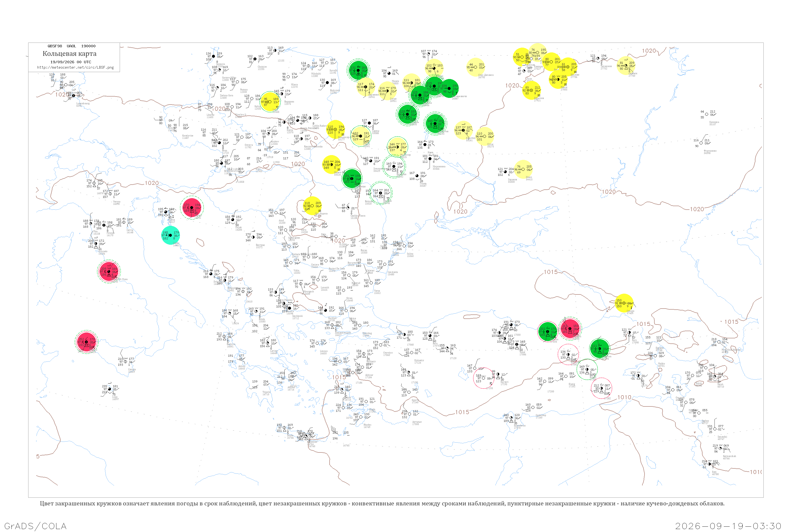Select the 19/09/2026 00 UTC date label
The height and width of the screenshot is (532, 798).
pos(71,62)
